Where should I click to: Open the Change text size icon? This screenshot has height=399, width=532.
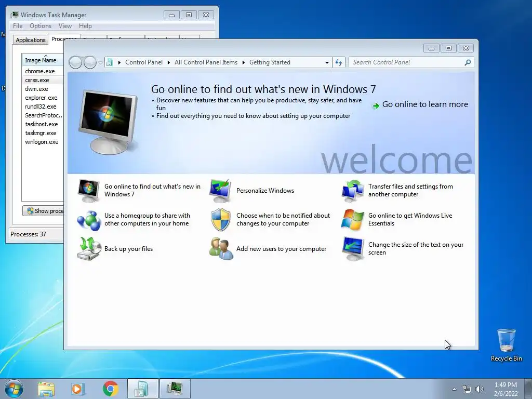pos(353,249)
